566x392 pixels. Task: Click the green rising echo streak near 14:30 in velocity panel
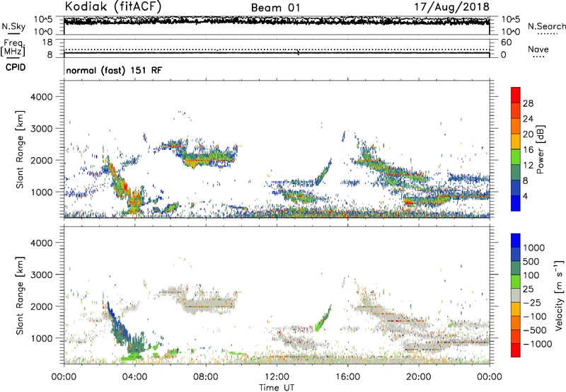pos(323,318)
